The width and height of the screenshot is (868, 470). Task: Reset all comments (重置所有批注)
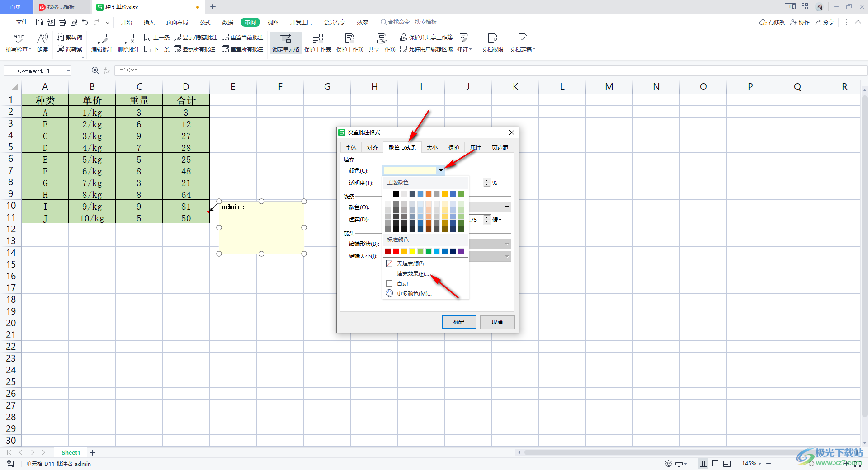pyautogui.click(x=242, y=49)
